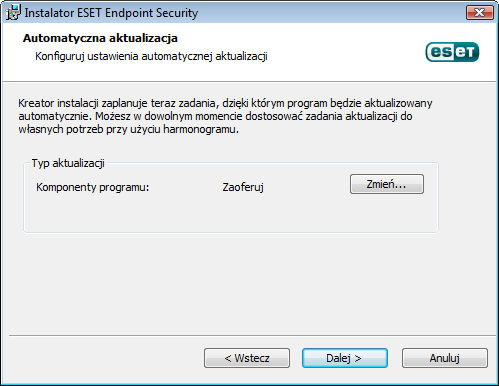499x386 pixels.
Task: Click empty space in the Typ aktualizacji group box
Action: (x=230, y=215)
